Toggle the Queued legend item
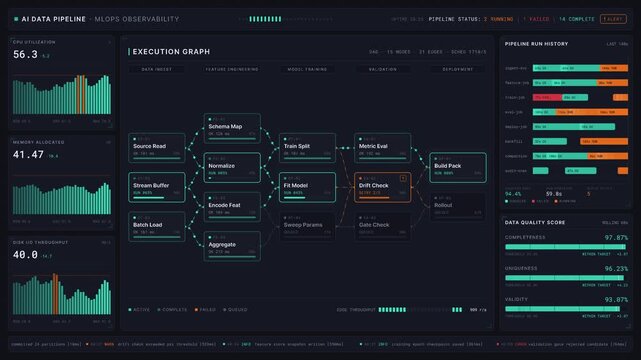 (235, 310)
